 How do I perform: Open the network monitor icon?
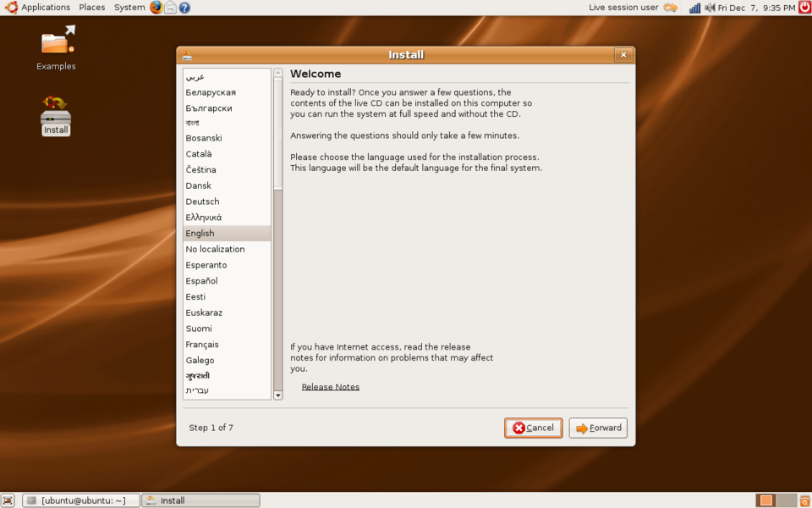tap(694, 8)
